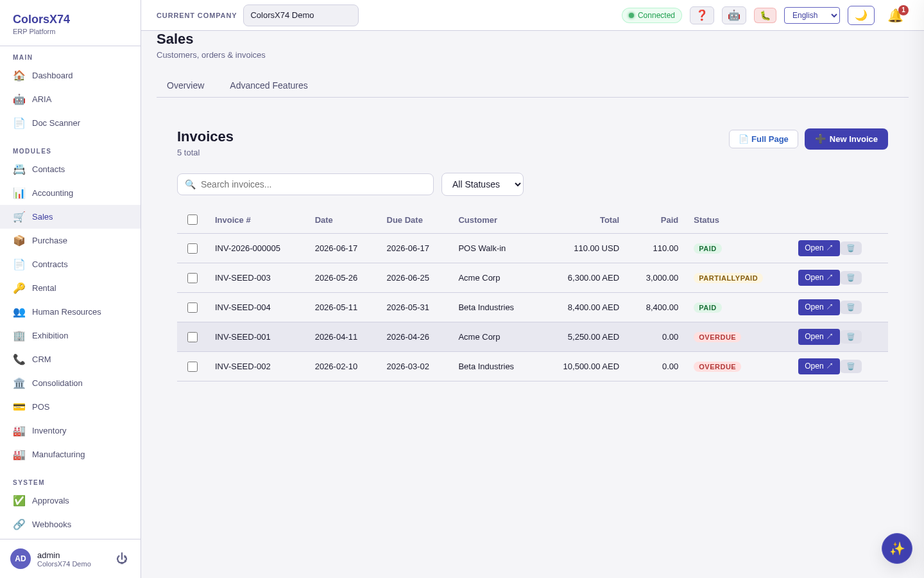
Task: Open the All Statuses filter dropdown
Action: coord(483,184)
